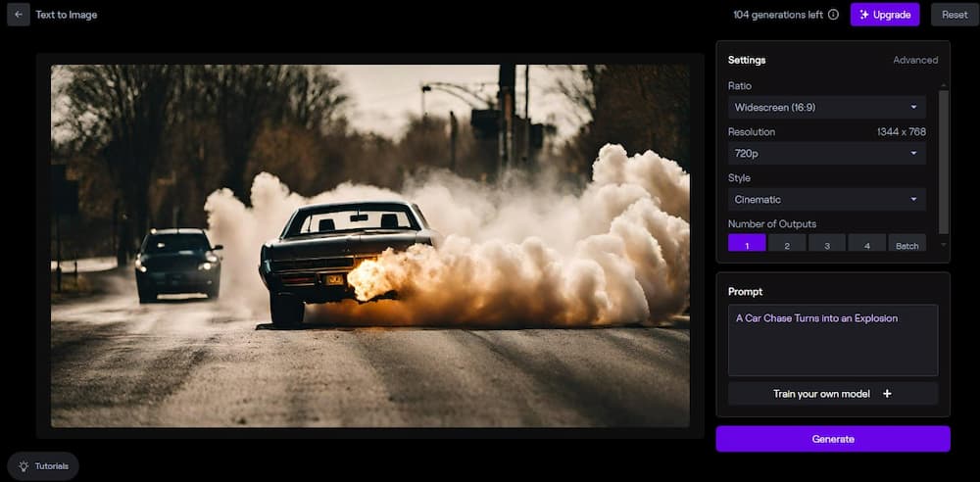Click the Reset button
This screenshot has height=482, width=980.
pyautogui.click(x=954, y=15)
